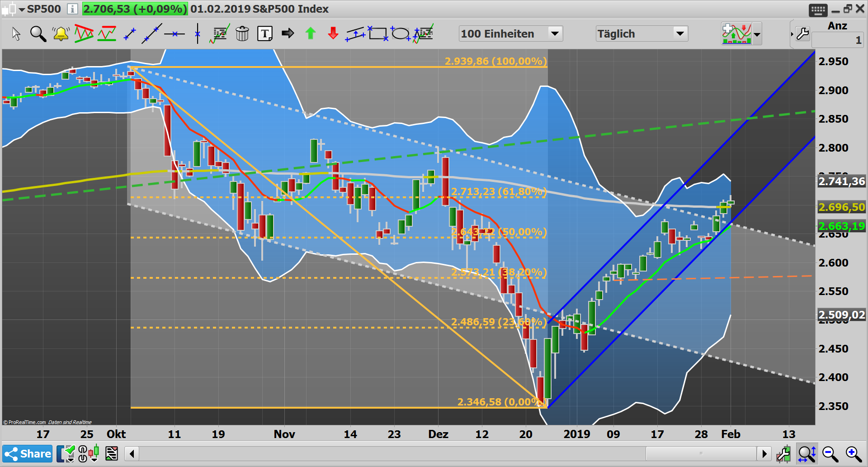The width and height of the screenshot is (868, 467).
Task: Choose the triangle pattern drawing tool
Action: coord(84,33)
